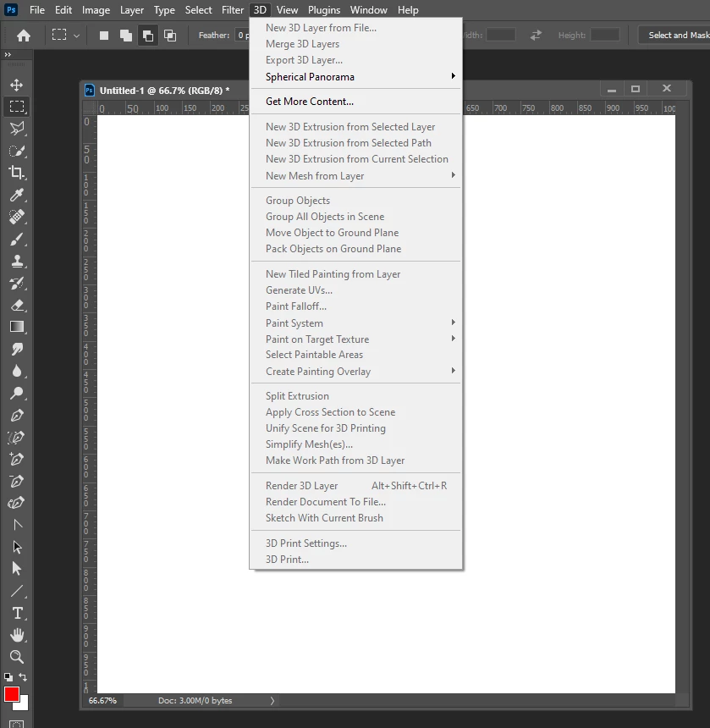Click the red foreground color swatch
This screenshot has height=728, width=710.
pyautogui.click(x=11, y=695)
